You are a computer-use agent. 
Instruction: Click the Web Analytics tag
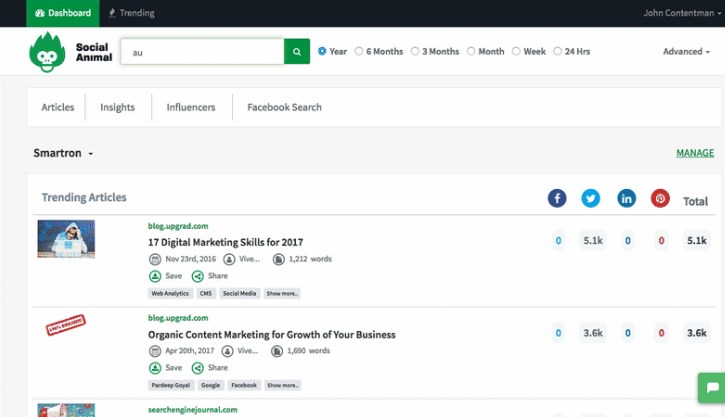170,294
